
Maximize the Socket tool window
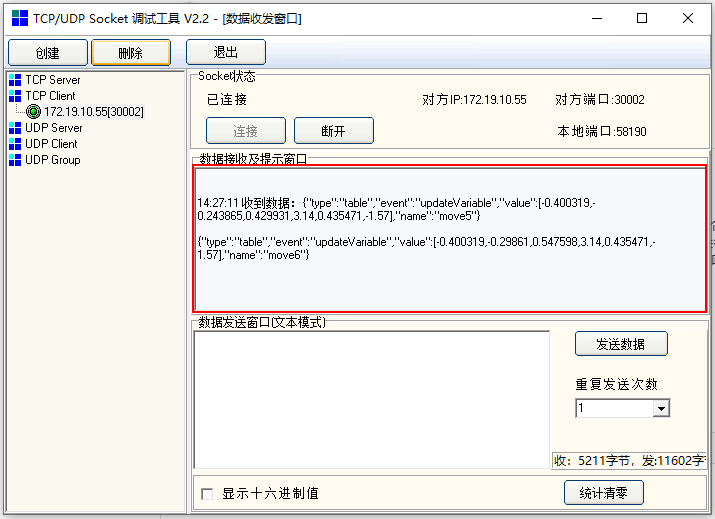coord(642,18)
